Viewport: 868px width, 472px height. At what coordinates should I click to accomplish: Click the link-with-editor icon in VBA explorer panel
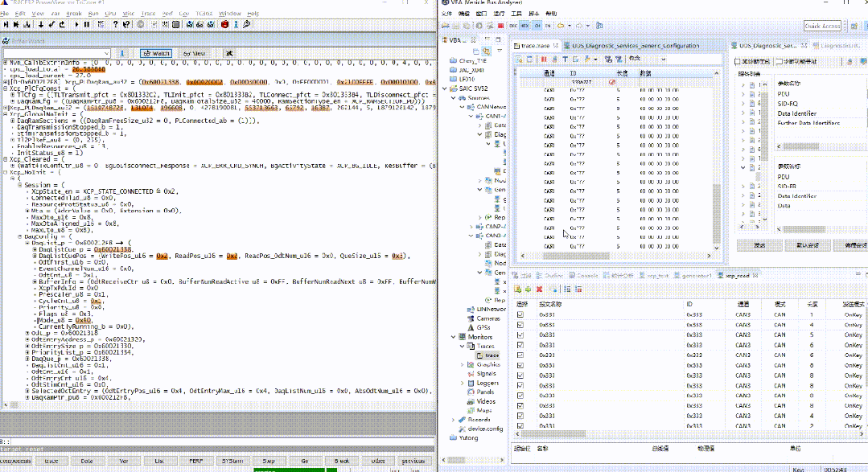[x=487, y=51]
